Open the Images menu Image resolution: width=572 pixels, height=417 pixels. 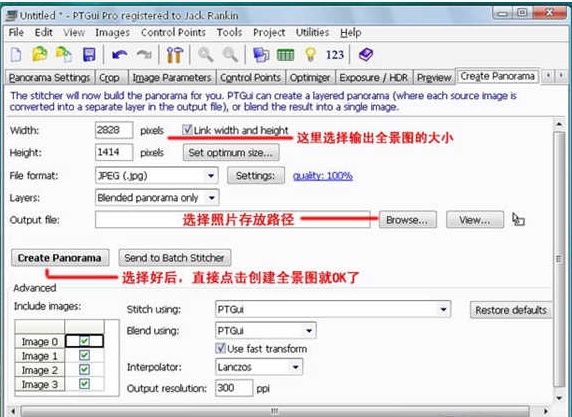[112, 33]
